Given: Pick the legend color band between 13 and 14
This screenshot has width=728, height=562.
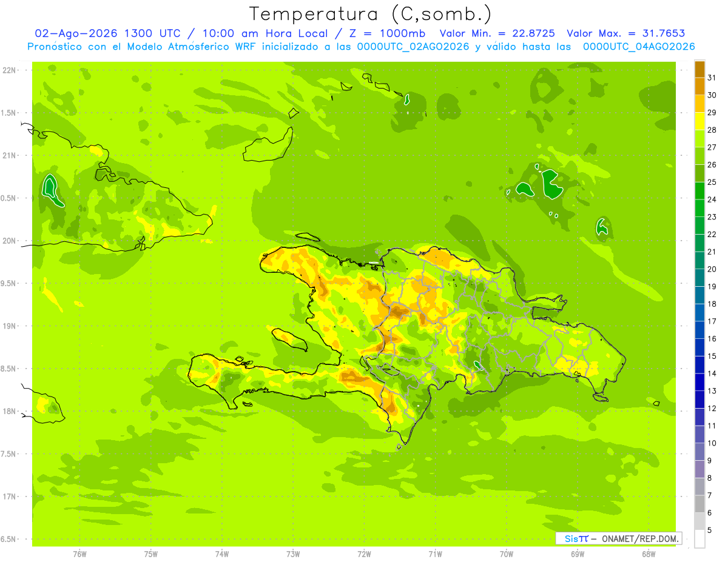Looking at the screenshot, I should tap(699, 382).
